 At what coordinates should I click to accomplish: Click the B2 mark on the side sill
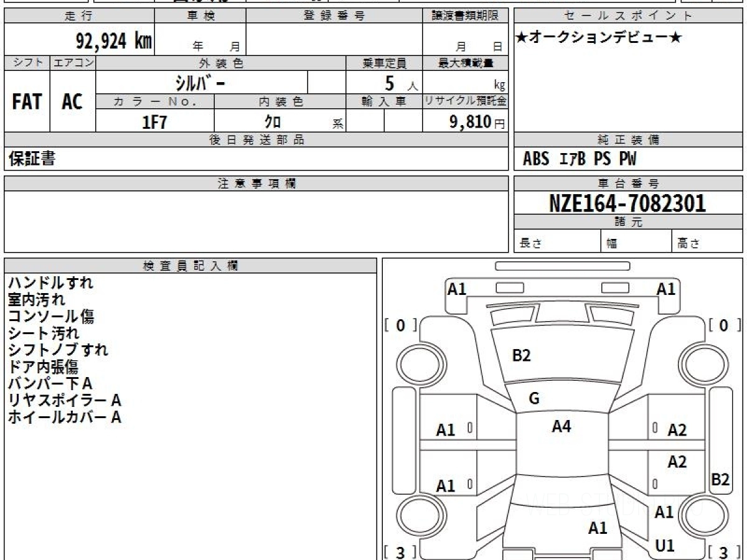coord(720,479)
